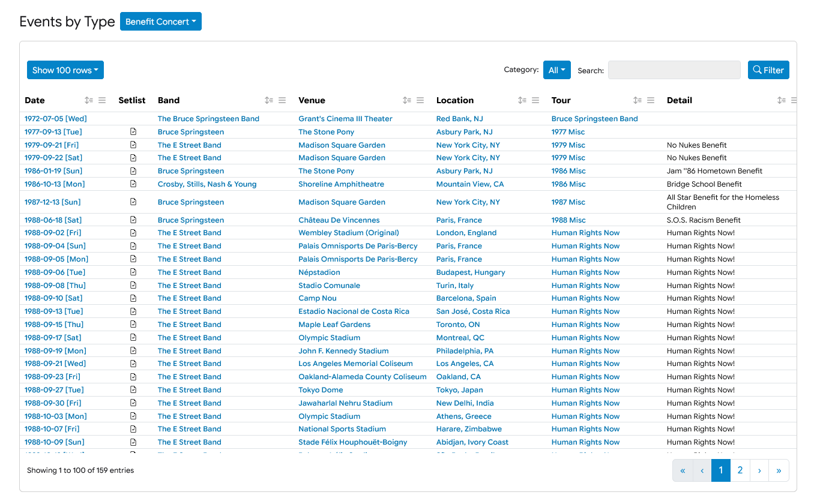Click the Search input field
The image size is (817, 504).
674,70
